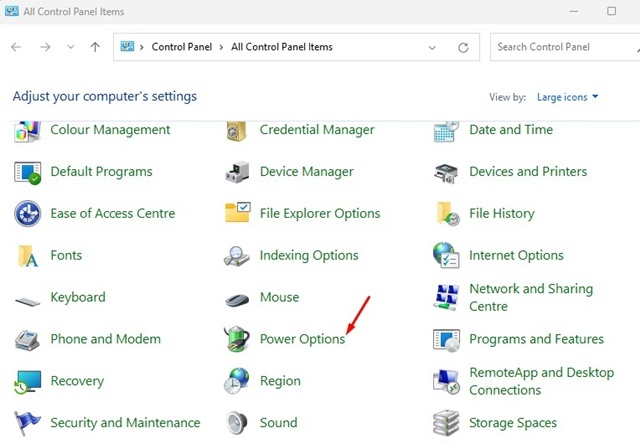
Task: Open File Explorer Options link
Action: pyautogui.click(x=320, y=214)
